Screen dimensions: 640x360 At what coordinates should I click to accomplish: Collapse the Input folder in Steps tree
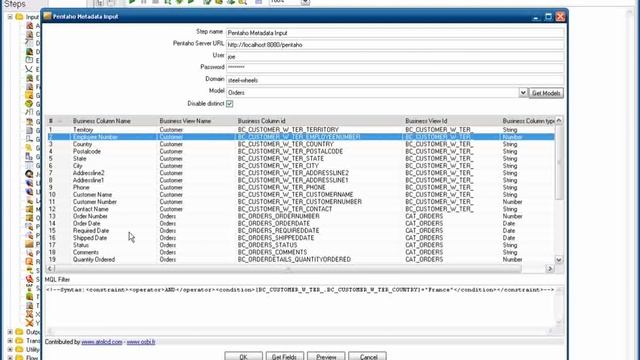click(x=10, y=17)
